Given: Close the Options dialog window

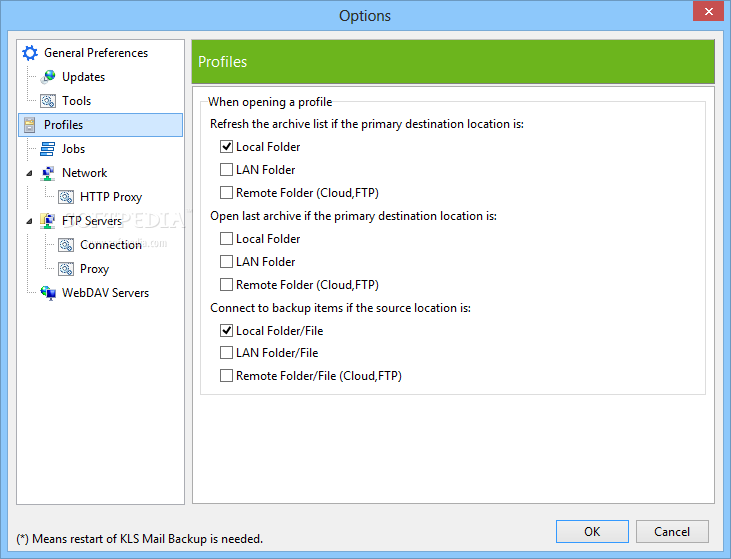Looking at the screenshot, I should (x=709, y=11).
